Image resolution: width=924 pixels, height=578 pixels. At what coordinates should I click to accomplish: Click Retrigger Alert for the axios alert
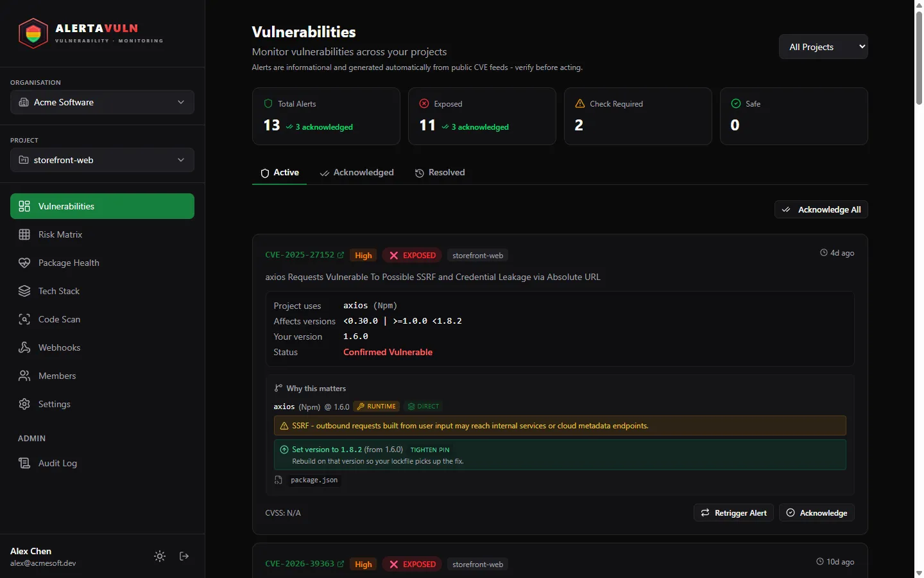coord(733,512)
